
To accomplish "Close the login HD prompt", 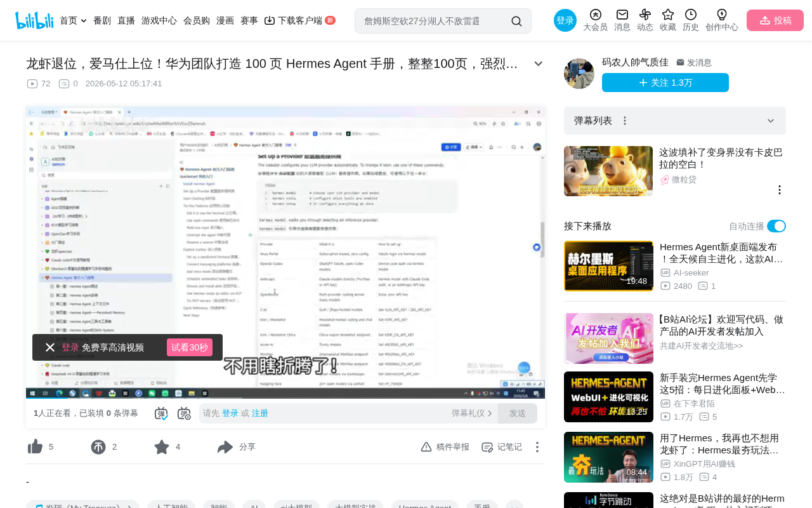I will point(50,347).
